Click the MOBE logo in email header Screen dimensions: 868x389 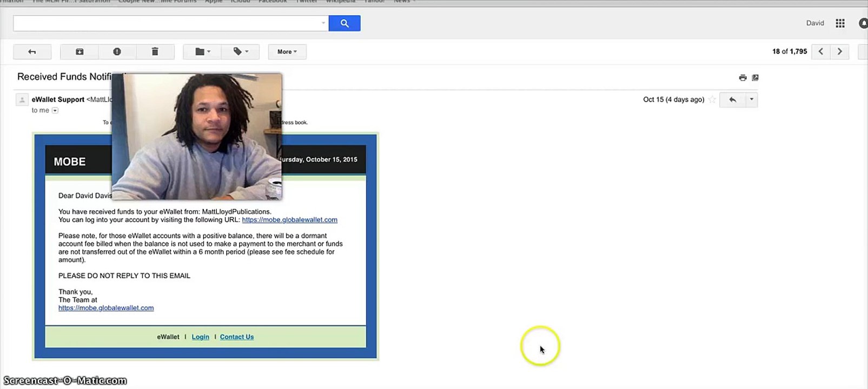pos(70,162)
